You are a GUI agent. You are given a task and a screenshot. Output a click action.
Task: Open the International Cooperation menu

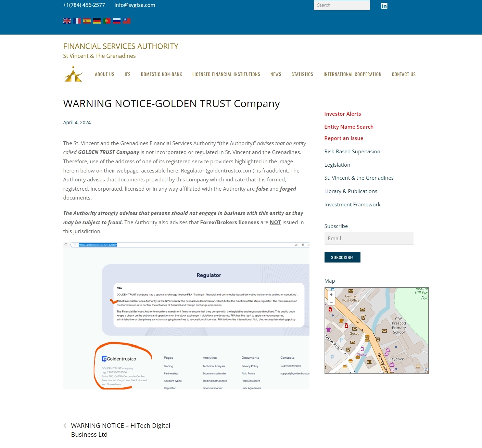pyautogui.click(x=352, y=74)
